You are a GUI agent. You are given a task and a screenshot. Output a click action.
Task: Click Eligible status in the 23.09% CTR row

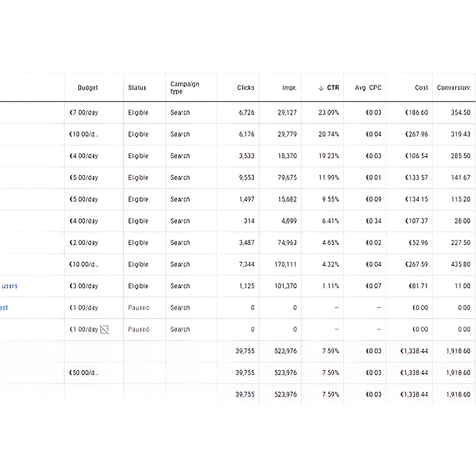coord(138,113)
